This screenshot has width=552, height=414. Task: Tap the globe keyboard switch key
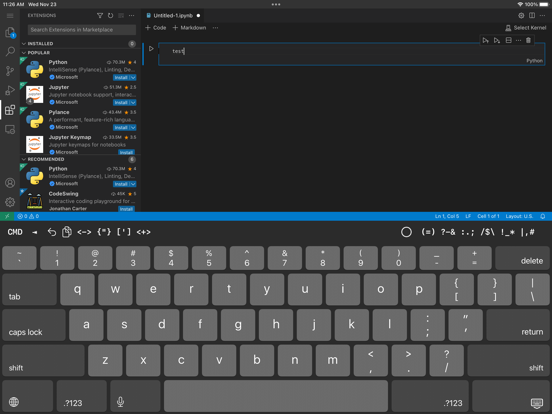click(x=27, y=397)
